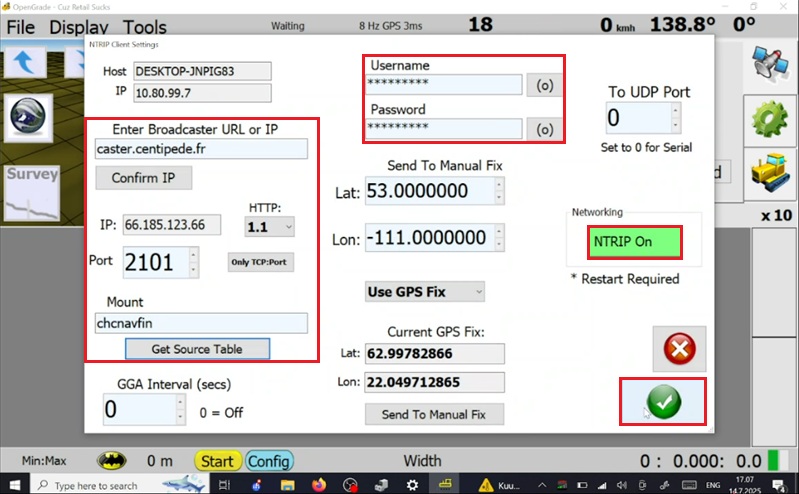
Task: Open the Tools menu
Action: [x=145, y=26]
